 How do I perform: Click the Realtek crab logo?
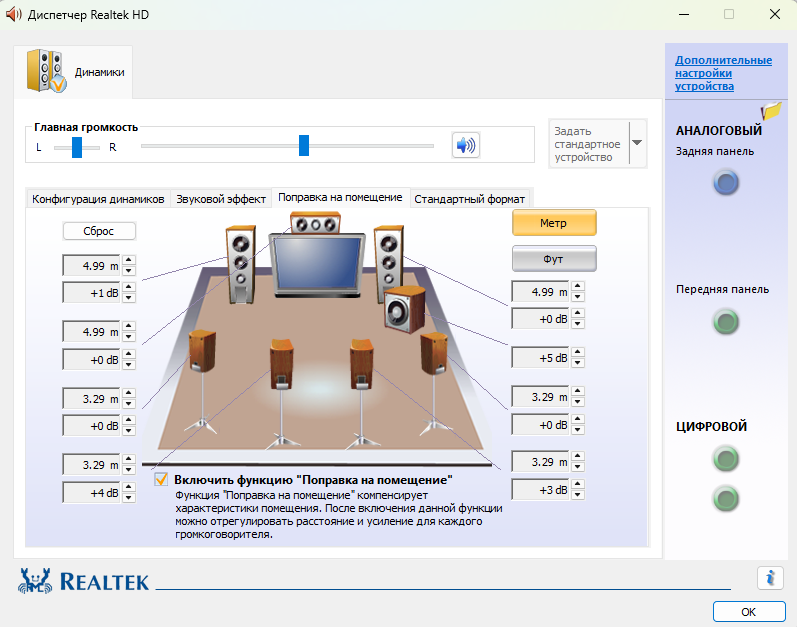tap(35, 581)
